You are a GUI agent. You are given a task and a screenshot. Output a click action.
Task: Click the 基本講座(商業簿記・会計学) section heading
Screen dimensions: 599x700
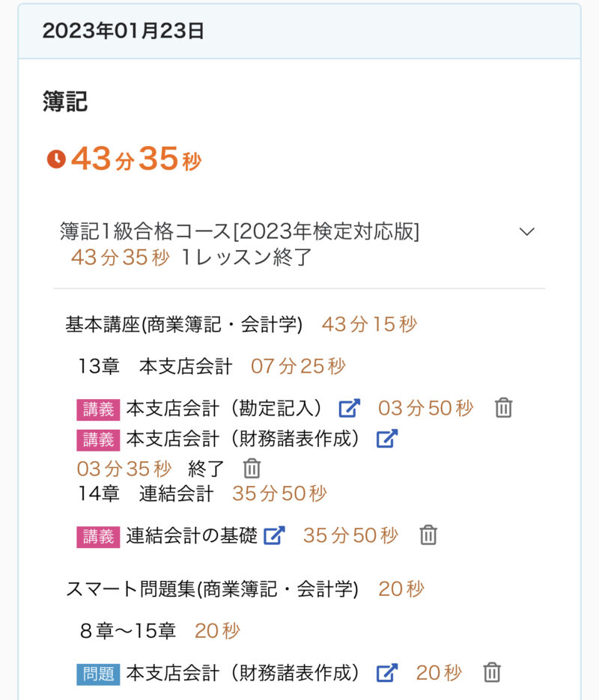pyautogui.click(x=184, y=324)
